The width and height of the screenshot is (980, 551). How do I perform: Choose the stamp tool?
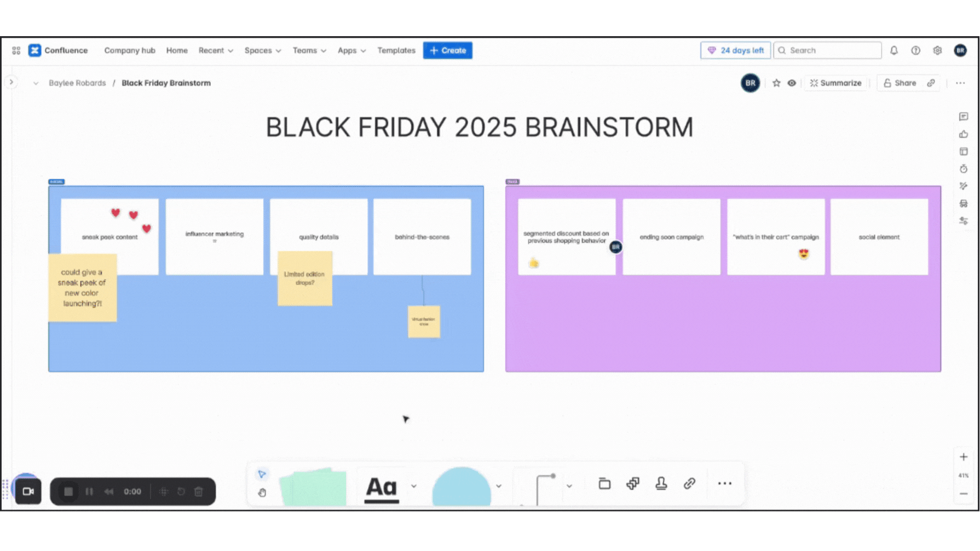tap(661, 484)
